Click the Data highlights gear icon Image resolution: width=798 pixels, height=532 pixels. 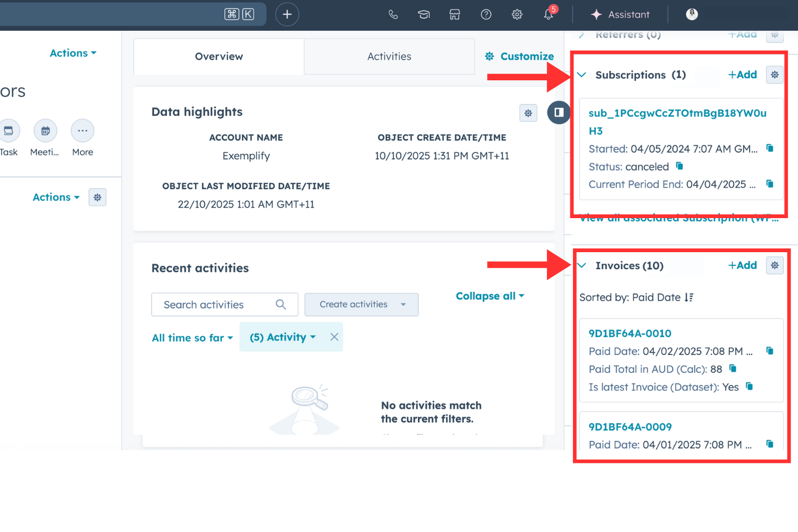pos(528,113)
